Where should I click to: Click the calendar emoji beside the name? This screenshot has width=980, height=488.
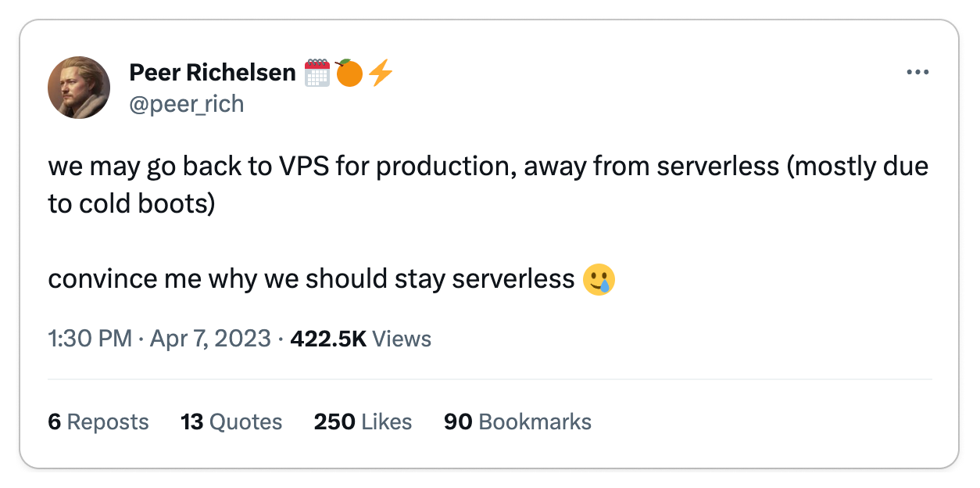tap(317, 73)
